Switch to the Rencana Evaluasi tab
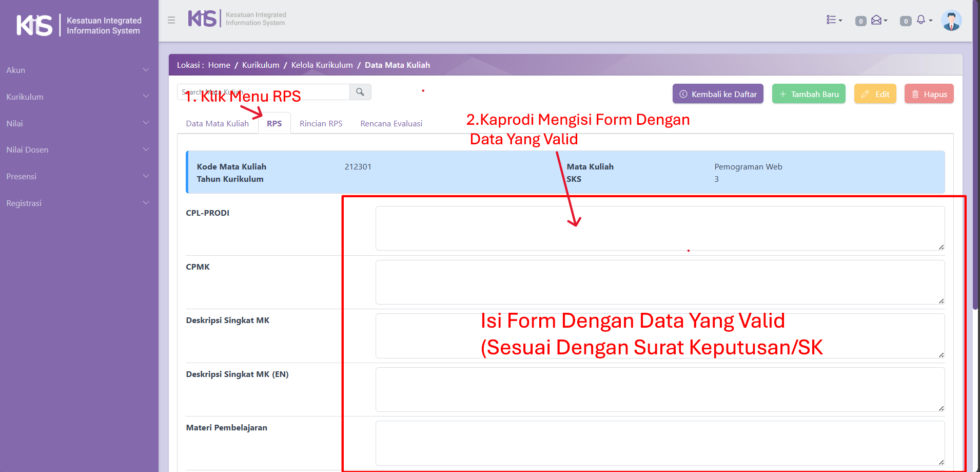This screenshot has height=472, width=980. [391, 123]
